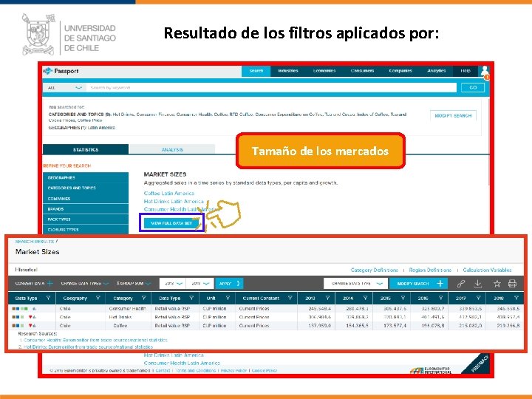The width and height of the screenshot is (532, 399).
Task: Select the Consumer Health category cell
Action: click(x=128, y=309)
